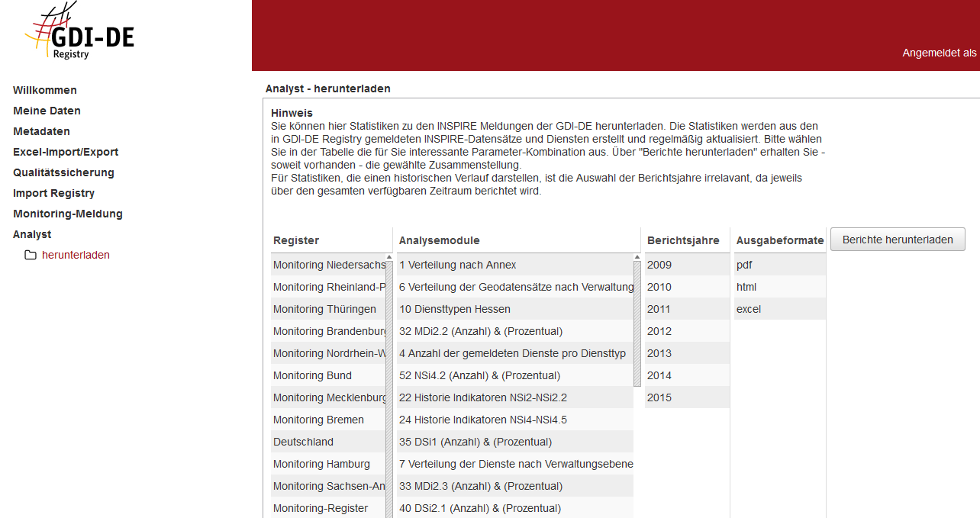Select the Analyst menu item
Image resolution: width=980 pixels, height=518 pixels.
click(x=32, y=234)
